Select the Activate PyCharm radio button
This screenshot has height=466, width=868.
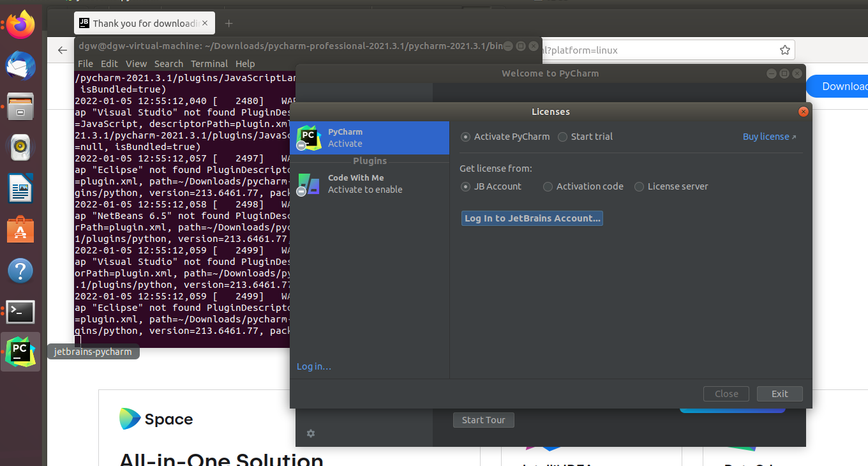[x=465, y=137]
